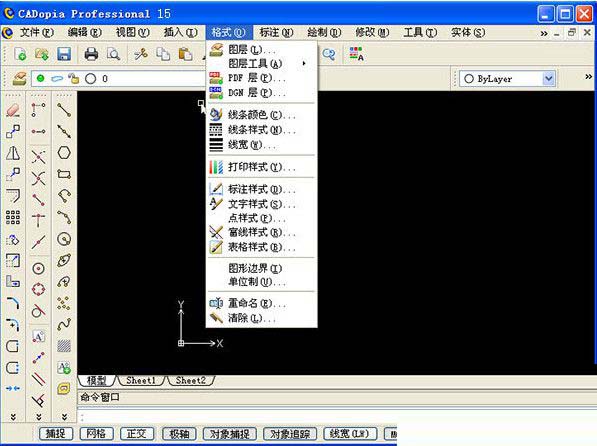
Task: Open the 文件 menu
Action: click(37, 33)
